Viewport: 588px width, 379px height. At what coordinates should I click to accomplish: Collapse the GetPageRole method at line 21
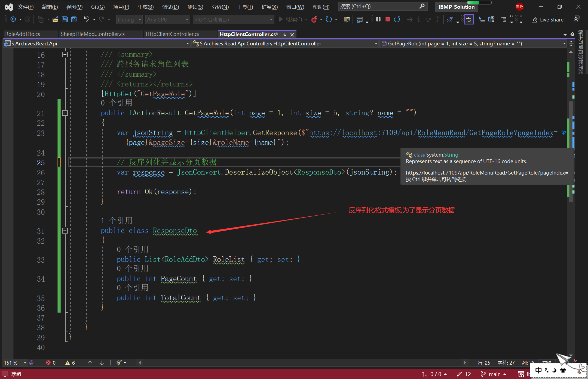click(x=65, y=113)
